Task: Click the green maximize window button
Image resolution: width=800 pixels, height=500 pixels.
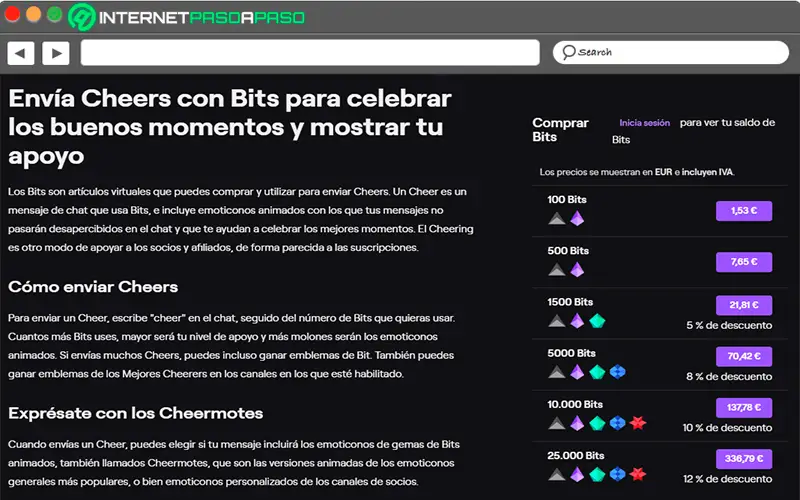Action: (x=55, y=15)
